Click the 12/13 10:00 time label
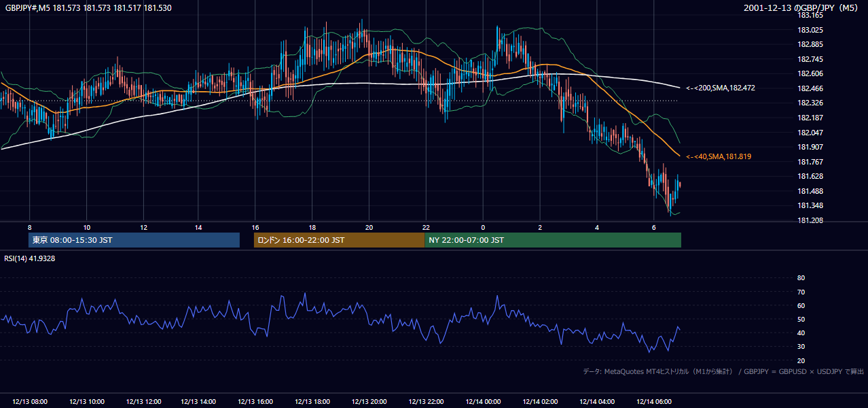The height and width of the screenshot is (408, 868). pos(86,402)
